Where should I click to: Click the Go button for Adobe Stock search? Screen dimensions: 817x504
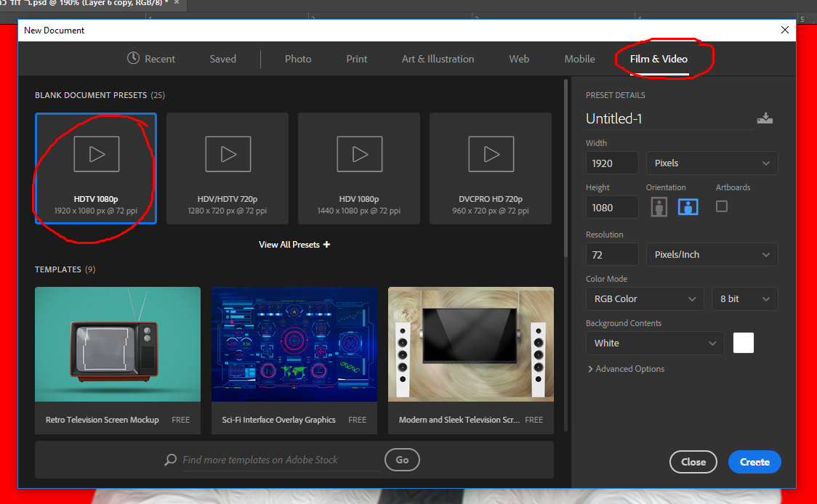[x=402, y=460]
